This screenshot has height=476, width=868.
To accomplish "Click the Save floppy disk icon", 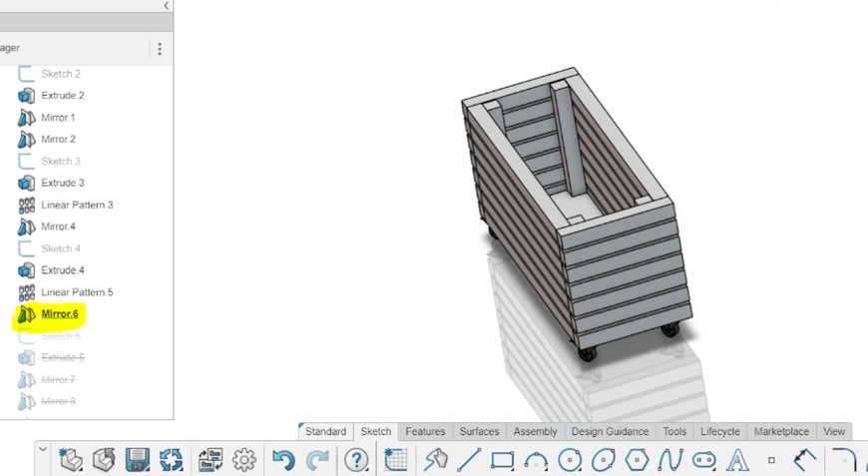I will [138, 459].
